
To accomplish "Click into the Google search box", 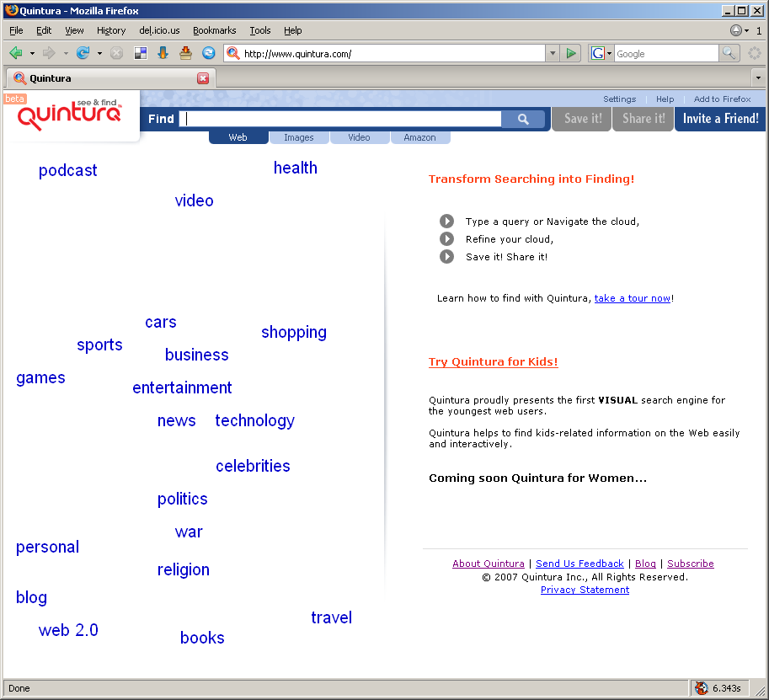I will click(666, 53).
